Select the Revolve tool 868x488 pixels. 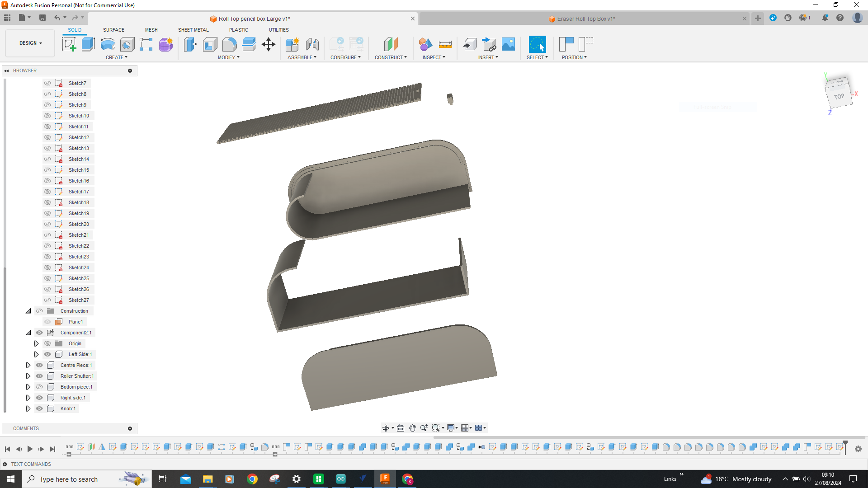tap(108, 44)
